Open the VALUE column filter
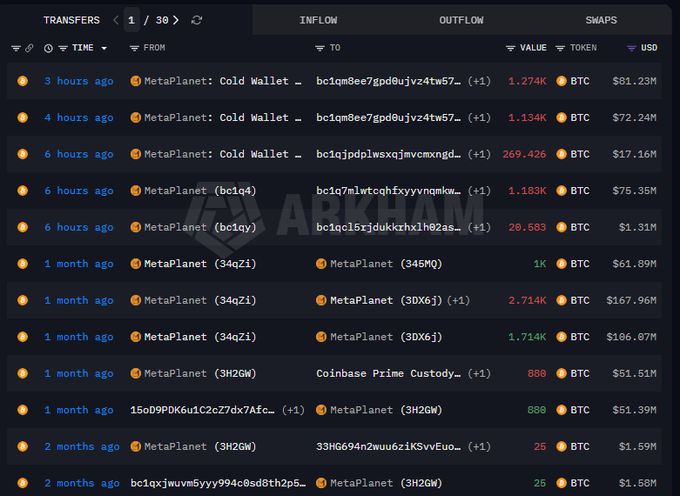 pyautogui.click(x=510, y=48)
